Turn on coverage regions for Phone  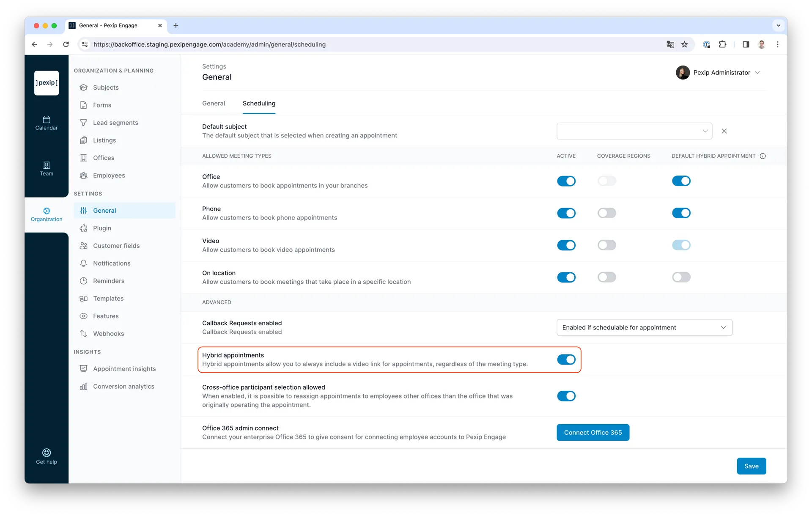coord(606,213)
